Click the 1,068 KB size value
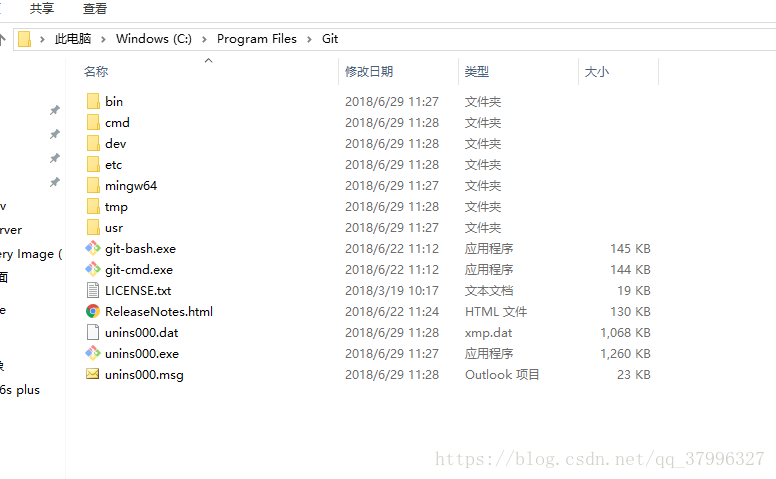 pos(625,333)
